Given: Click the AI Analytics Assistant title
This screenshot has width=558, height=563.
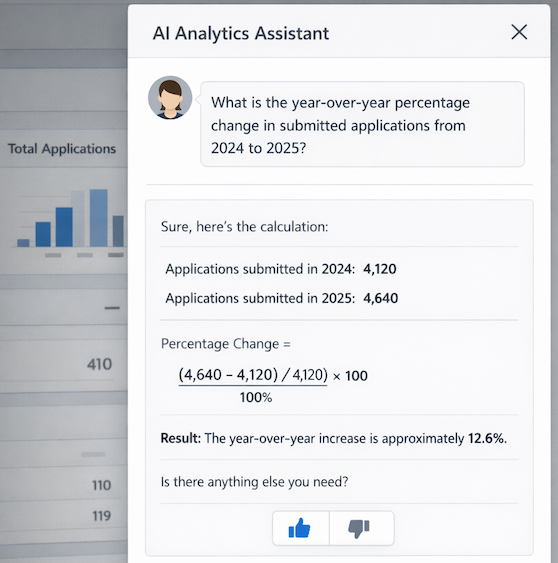Looking at the screenshot, I should 241,33.
